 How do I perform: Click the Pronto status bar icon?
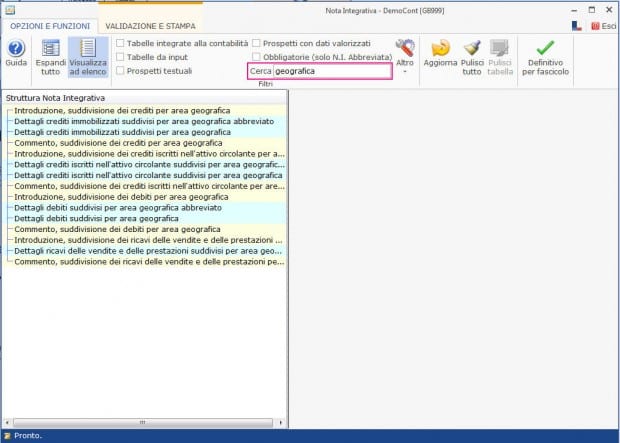click(x=7, y=436)
